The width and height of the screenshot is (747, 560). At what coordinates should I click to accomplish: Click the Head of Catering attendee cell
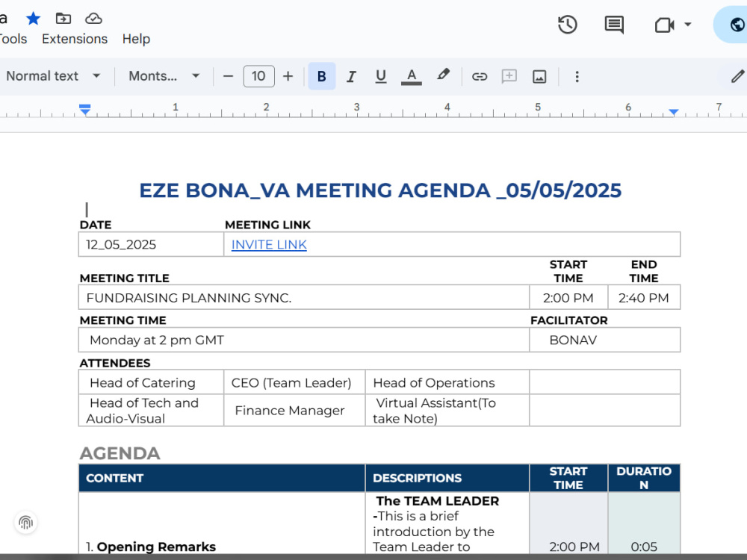[151, 382]
